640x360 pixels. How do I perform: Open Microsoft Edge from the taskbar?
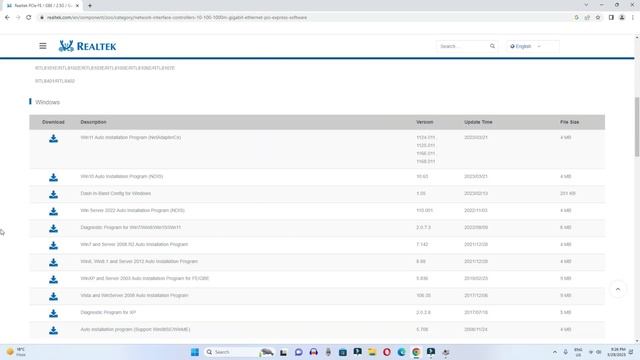[x=402, y=352]
